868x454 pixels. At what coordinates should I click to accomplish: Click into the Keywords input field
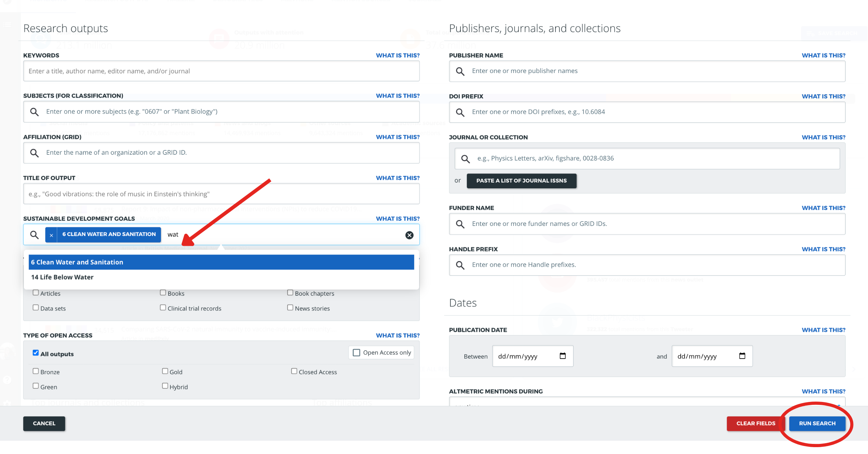click(221, 71)
